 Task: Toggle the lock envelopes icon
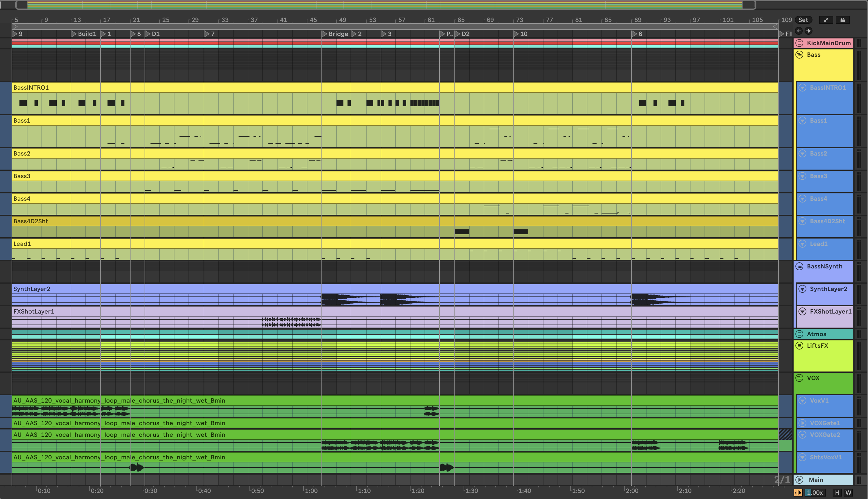tap(842, 20)
